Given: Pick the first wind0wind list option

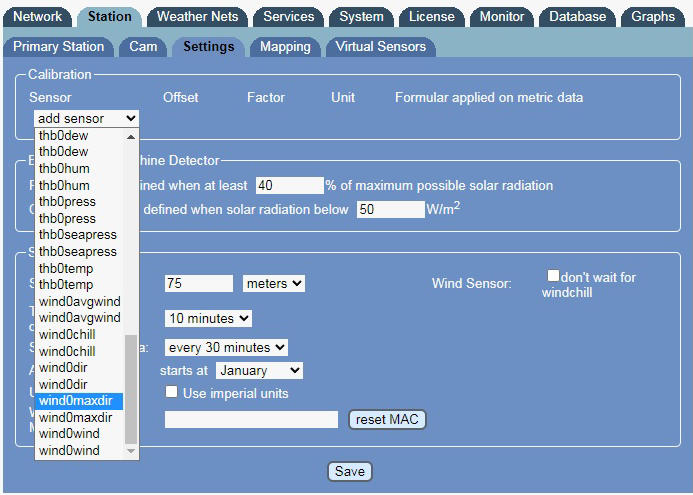Looking at the screenshot, I should point(79,434).
